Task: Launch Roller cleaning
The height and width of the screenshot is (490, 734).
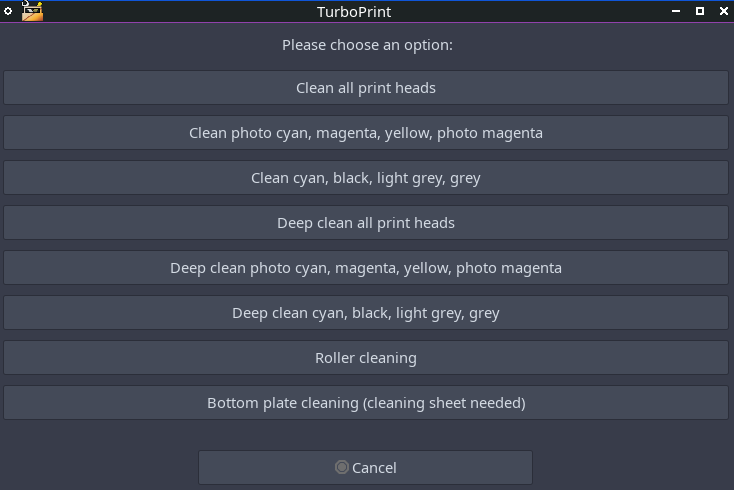Action: 366,358
